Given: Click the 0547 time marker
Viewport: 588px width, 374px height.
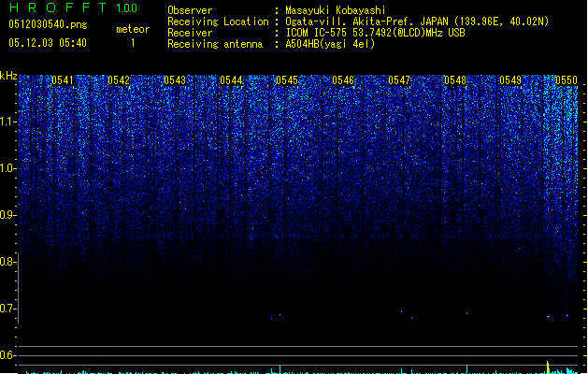Looking at the screenshot, I should coord(399,80).
